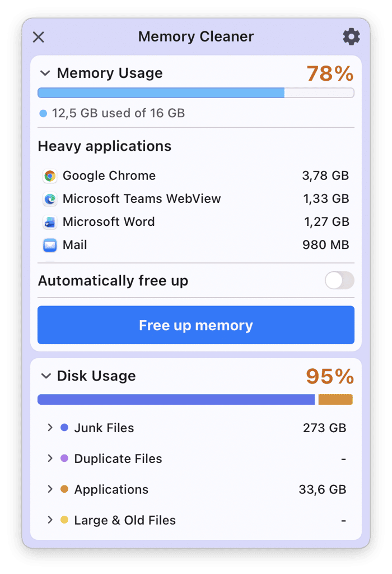
Task: Click the Google Chrome app icon
Action: 50,175
